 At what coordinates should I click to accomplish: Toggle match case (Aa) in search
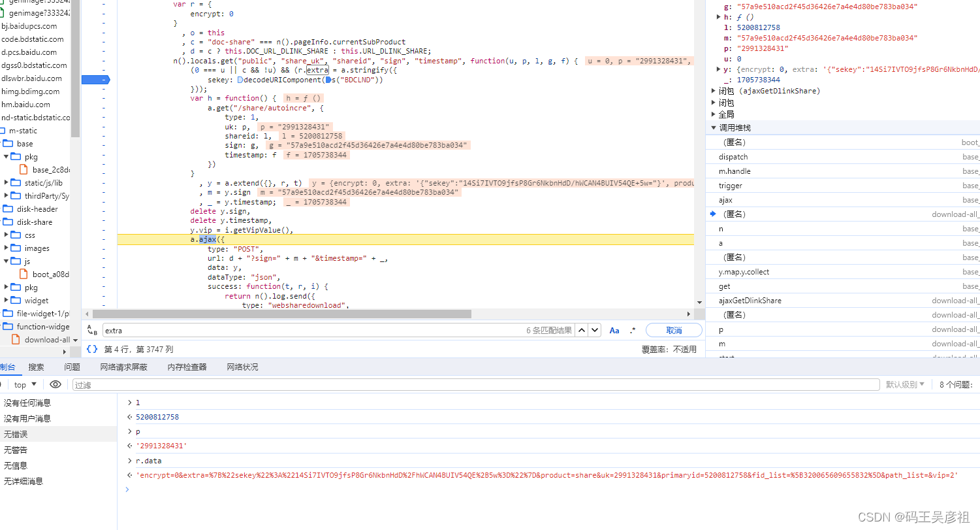[614, 331]
